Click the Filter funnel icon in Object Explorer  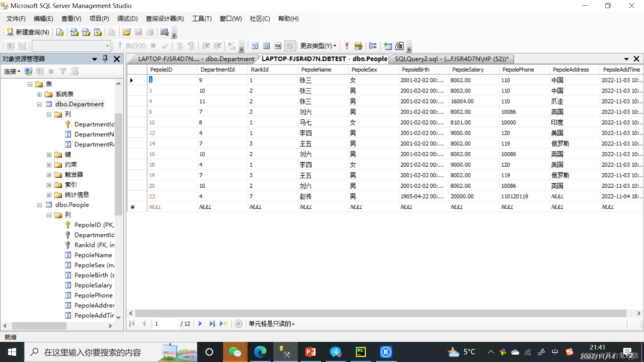tap(63, 71)
